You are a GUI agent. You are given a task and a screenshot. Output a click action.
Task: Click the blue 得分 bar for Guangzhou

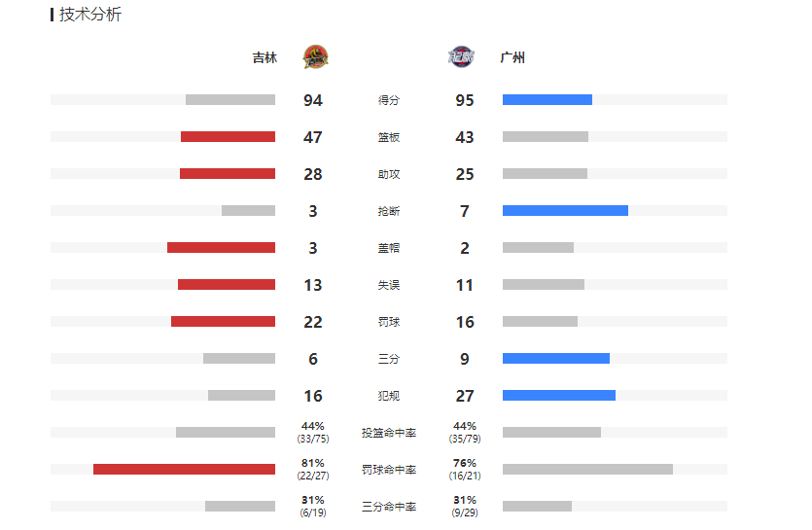coord(547,100)
